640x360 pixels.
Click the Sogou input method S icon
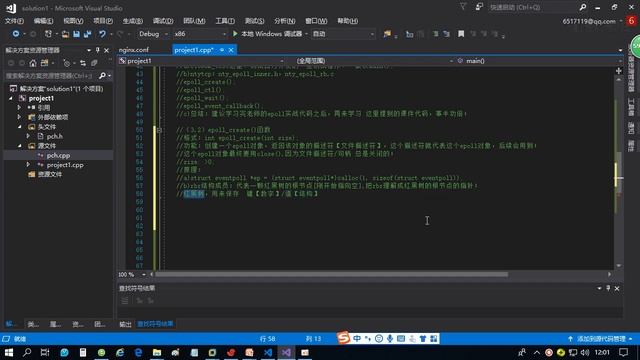click(x=344, y=338)
